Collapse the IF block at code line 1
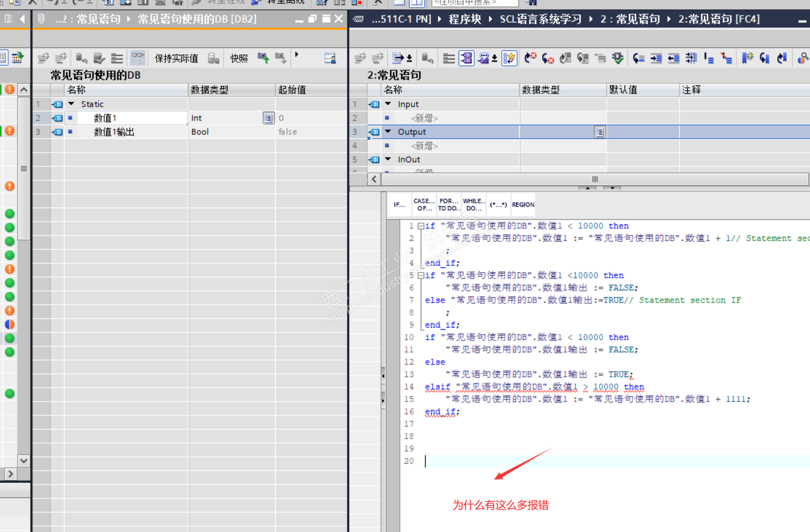 421,226
